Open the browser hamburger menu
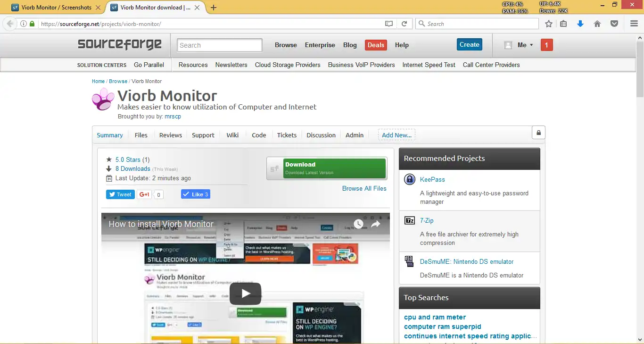This screenshot has height=344, width=644. click(x=634, y=24)
